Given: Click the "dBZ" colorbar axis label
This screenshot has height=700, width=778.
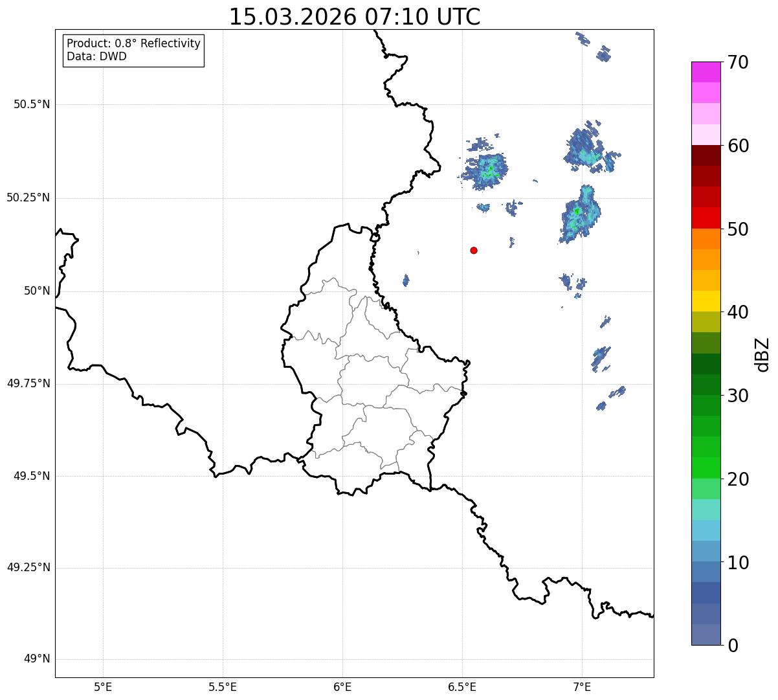Looking at the screenshot, I should coord(762,354).
